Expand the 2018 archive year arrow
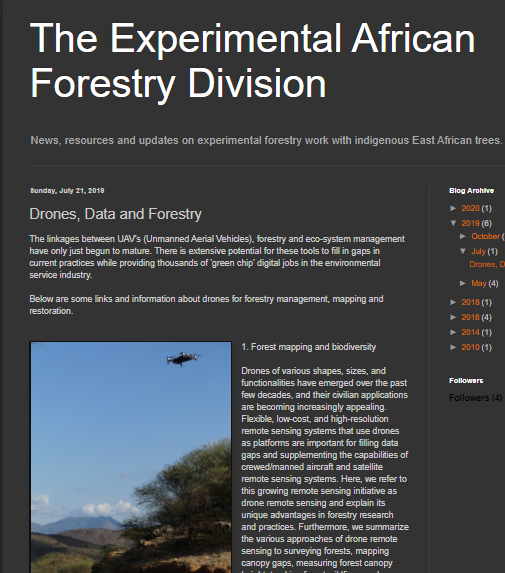Image resolution: width=505 pixels, height=573 pixels. 453,302
